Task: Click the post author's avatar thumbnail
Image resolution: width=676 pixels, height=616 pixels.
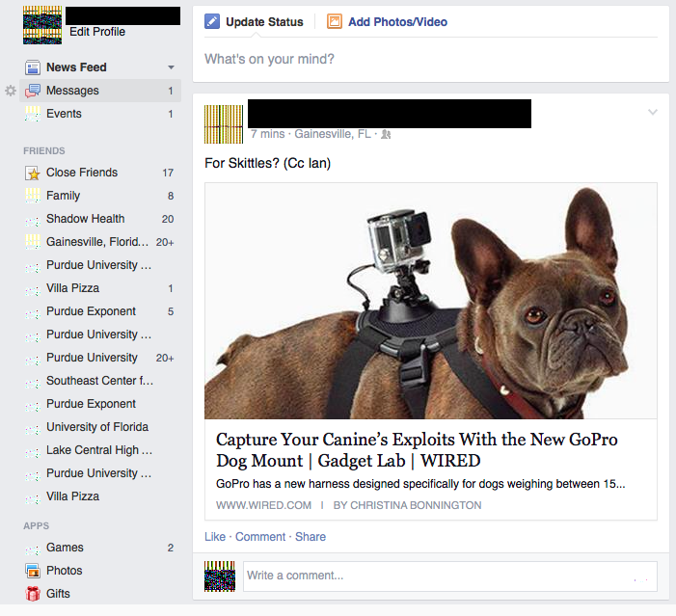Action: (x=224, y=124)
